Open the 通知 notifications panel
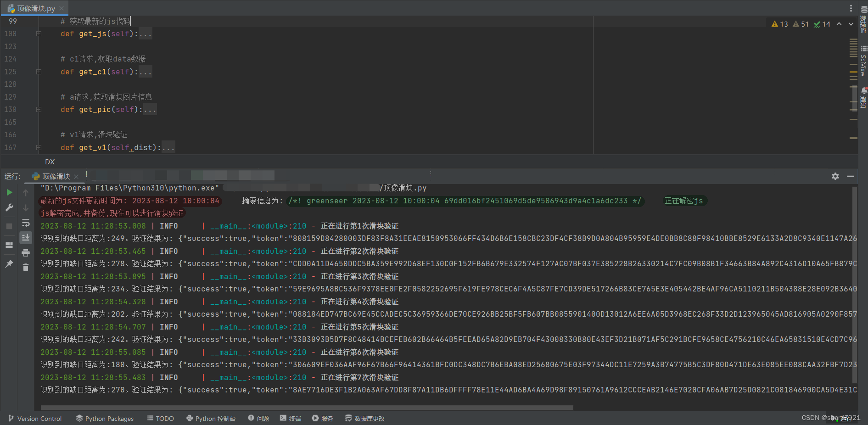 tap(863, 98)
